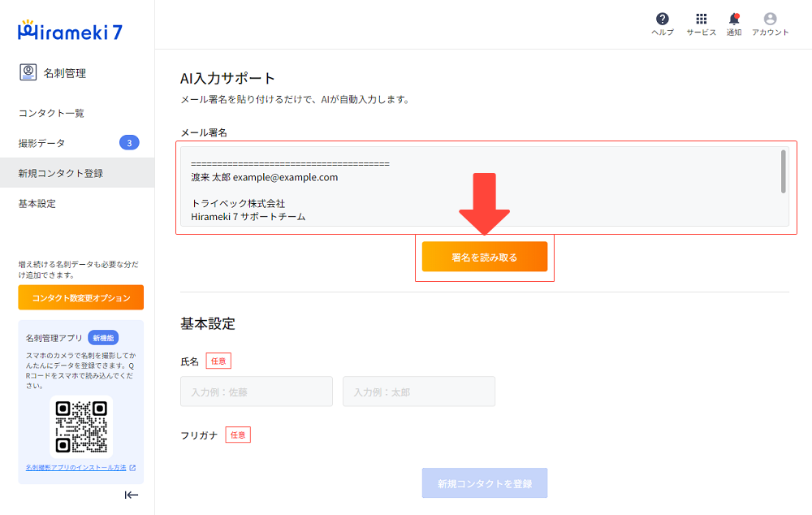Click the 基本設定 section heading
812x515 pixels.
pos(208,324)
